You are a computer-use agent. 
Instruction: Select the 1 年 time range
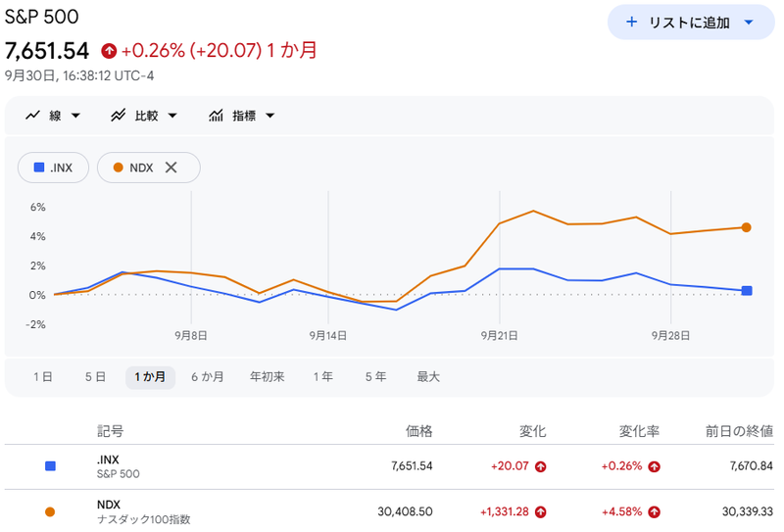323,377
